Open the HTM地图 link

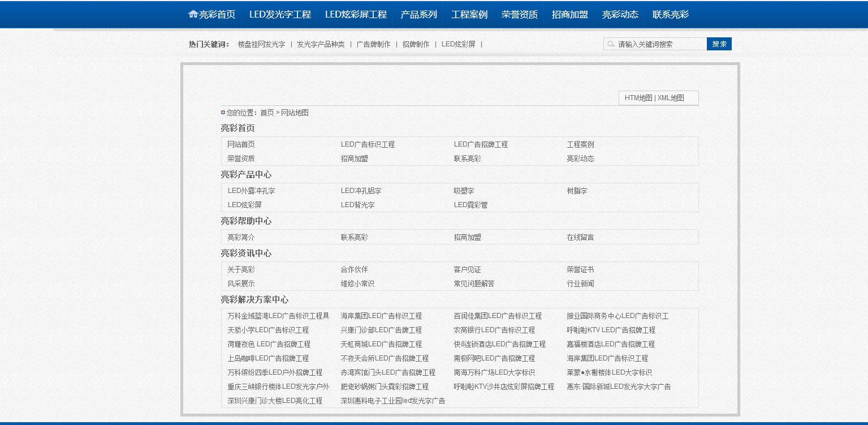[638, 98]
